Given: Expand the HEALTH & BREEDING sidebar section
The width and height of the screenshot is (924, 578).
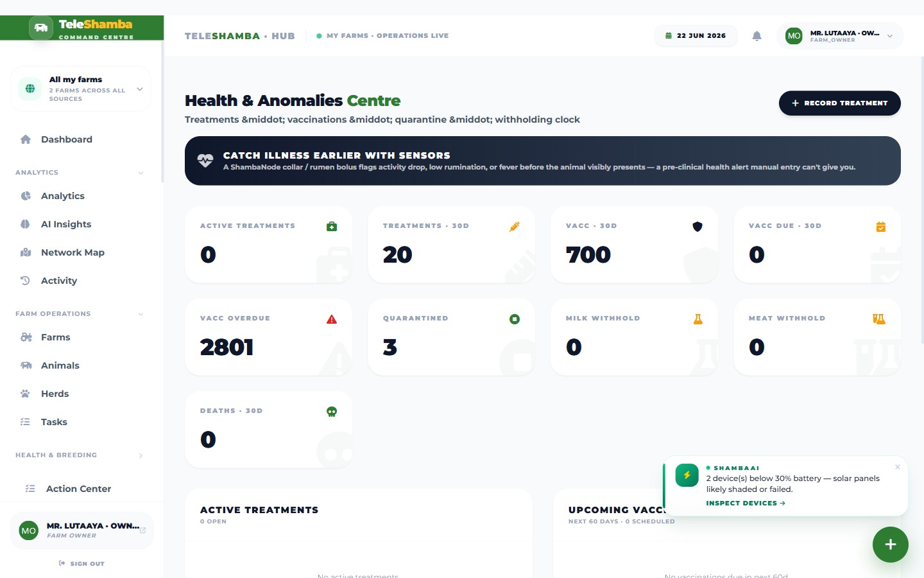Looking at the screenshot, I should click(x=141, y=456).
